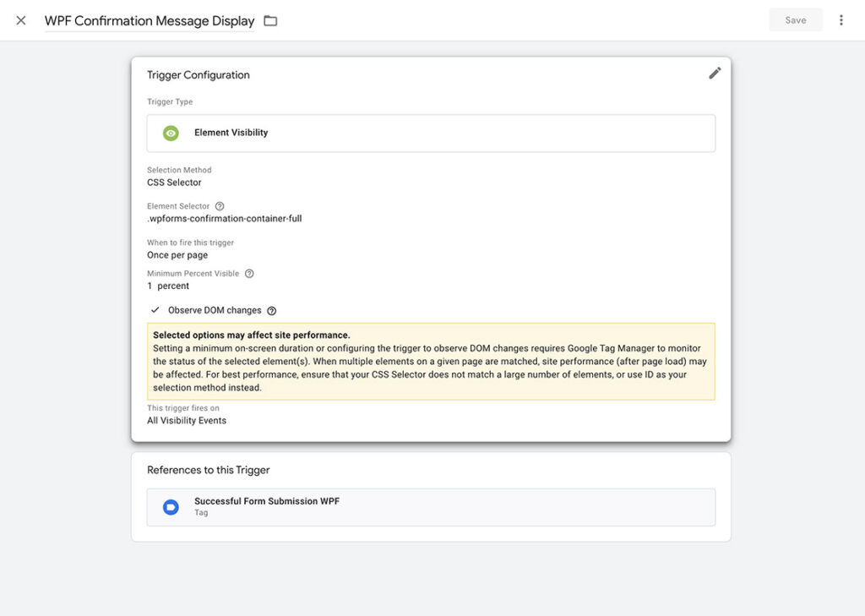Edit the All Visibility Events setting
The height and width of the screenshot is (616, 865).
(x=187, y=420)
